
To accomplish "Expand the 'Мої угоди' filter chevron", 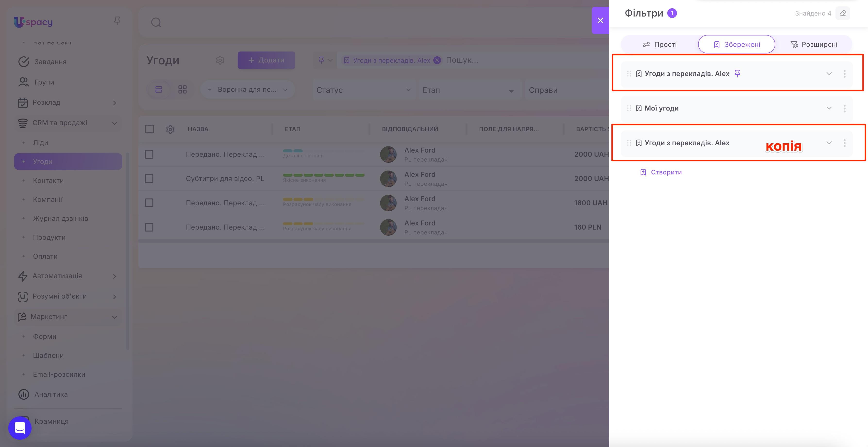I will click(x=829, y=108).
